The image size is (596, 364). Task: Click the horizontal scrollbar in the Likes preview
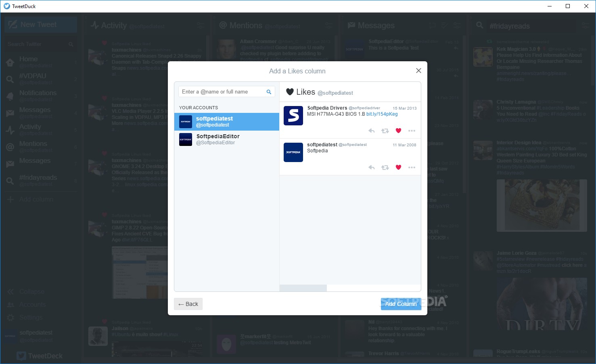303,288
